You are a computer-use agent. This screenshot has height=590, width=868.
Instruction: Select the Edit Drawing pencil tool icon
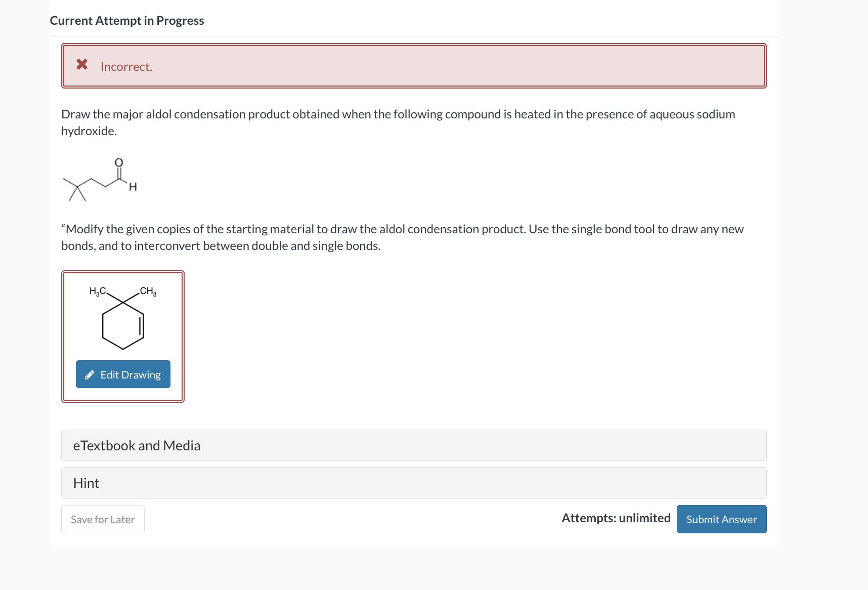click(90, 374)
